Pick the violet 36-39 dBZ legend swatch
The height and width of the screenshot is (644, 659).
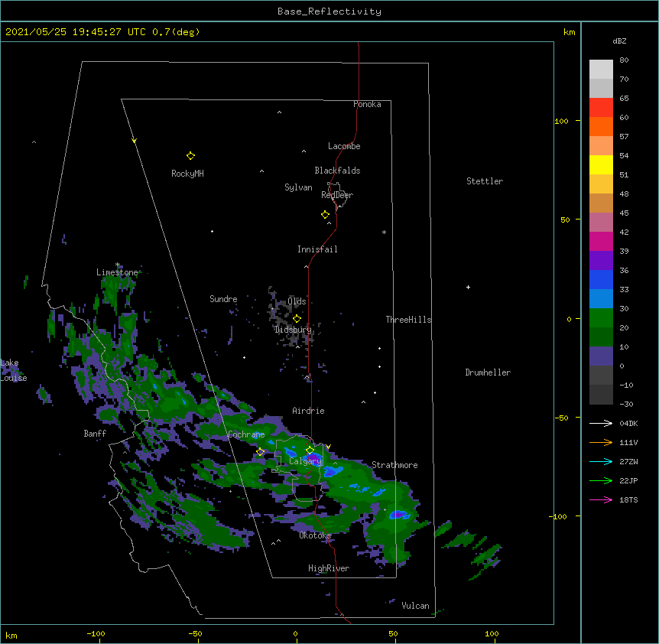point(601,260)
